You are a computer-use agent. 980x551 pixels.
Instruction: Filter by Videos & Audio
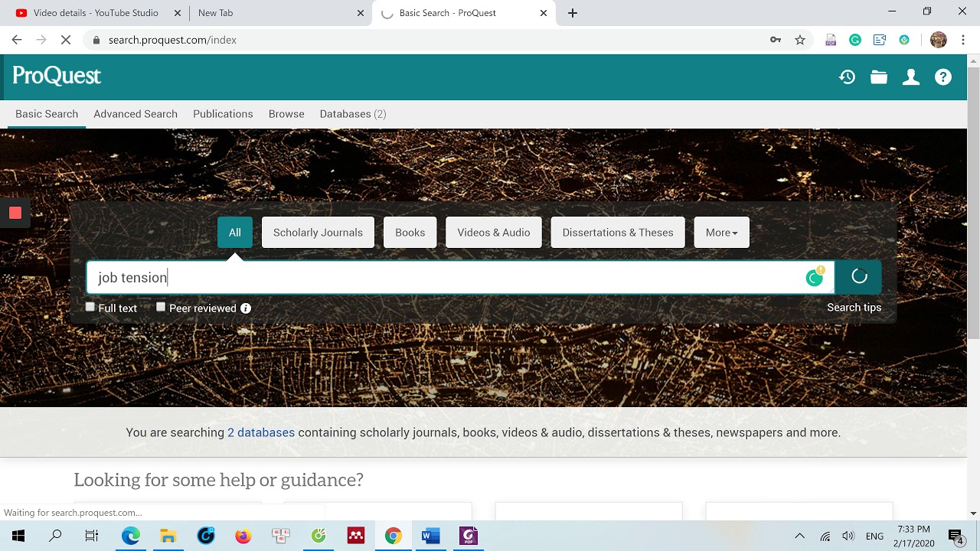click(494, 233)
